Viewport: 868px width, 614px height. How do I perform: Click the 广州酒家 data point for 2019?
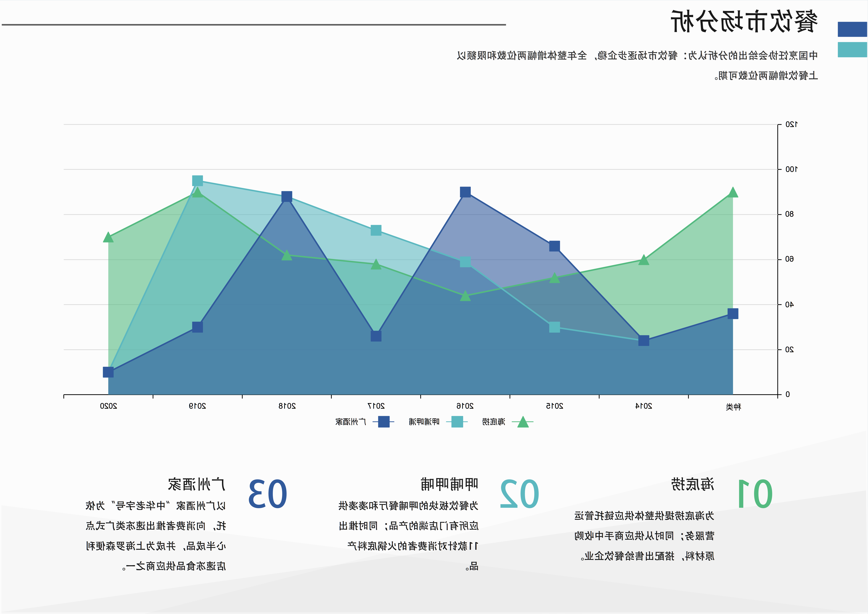pos(197,327)
